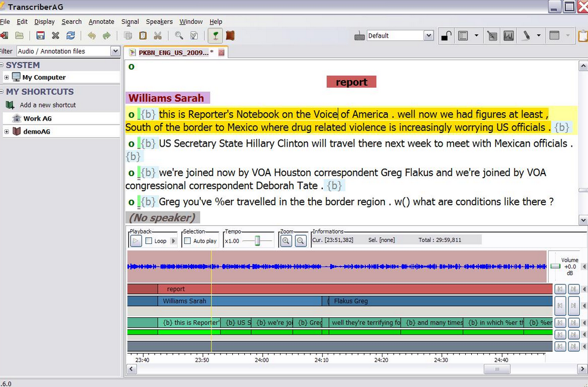Click the highlighter marker icon

pyautogui.click(x=526, y=36)
